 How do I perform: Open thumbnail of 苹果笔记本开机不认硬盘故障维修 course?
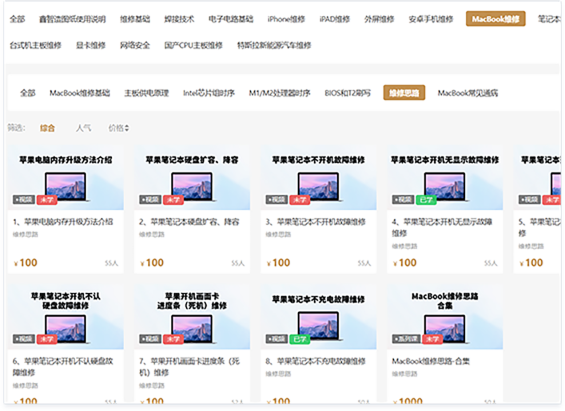pyautogui.click(x=66, y=317)
